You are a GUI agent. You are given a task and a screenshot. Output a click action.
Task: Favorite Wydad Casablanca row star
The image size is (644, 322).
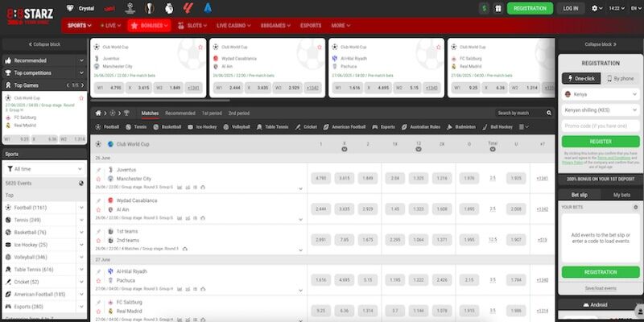tap(98, 210)
